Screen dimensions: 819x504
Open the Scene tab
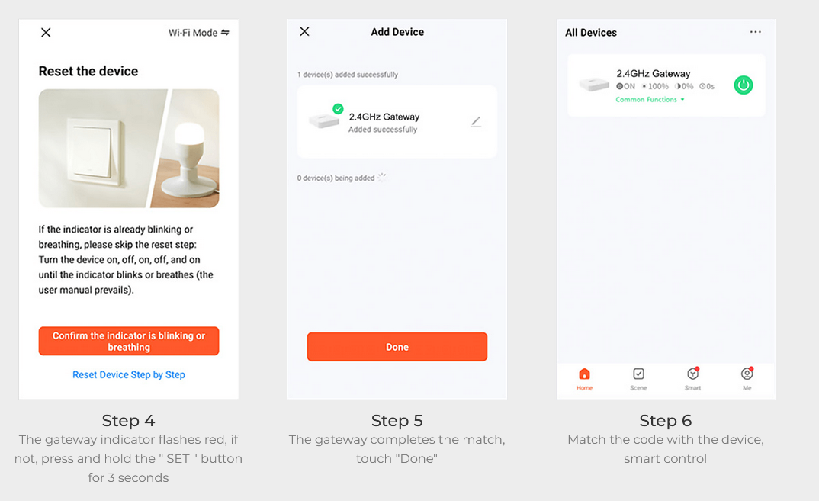tap(638, 379)
